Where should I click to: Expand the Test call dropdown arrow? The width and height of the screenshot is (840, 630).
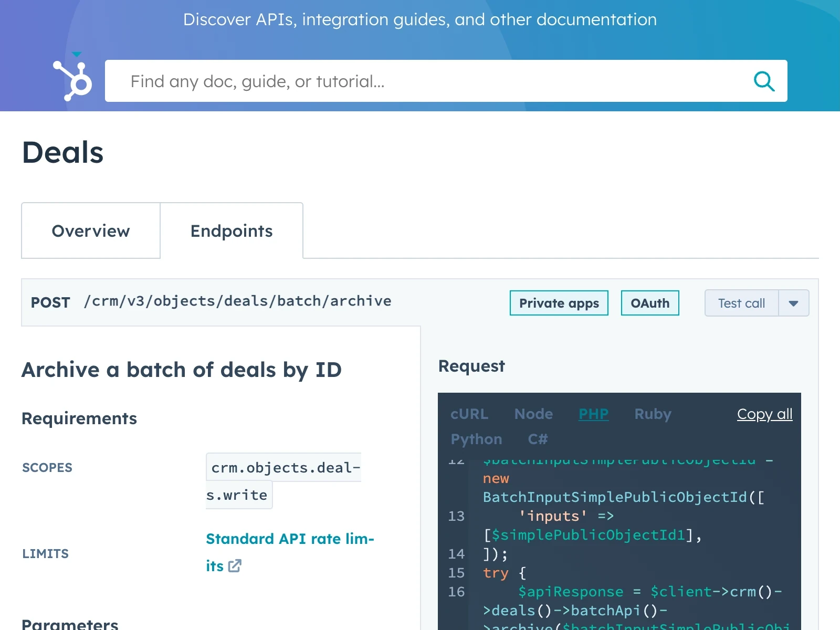793,303
